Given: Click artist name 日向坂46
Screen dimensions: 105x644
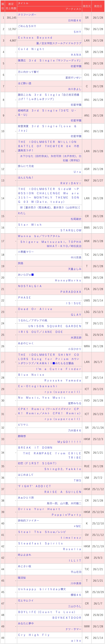Looking at the screenshot, I should [x=75, y=20].
